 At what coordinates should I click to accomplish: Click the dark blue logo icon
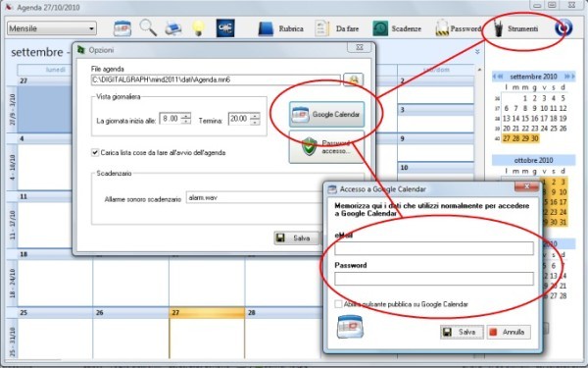[x=225, y=28]
